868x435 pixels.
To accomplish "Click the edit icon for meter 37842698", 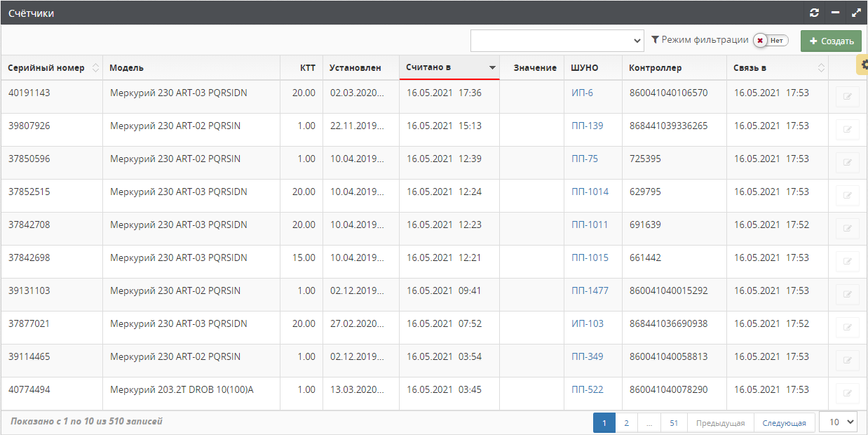I will click(847, 262).
